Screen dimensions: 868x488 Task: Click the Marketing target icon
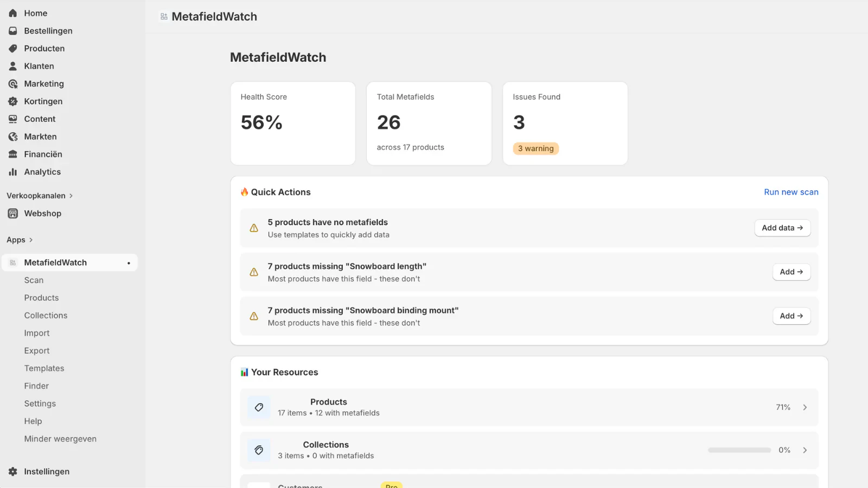pyautogui.click(x=13, y=84)
